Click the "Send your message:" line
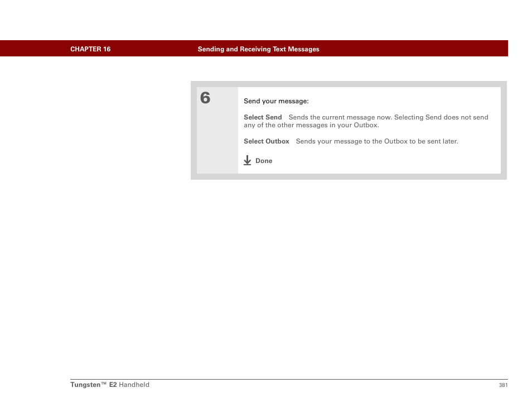Image resolution: width=532 pixels, height=412 pixels. tap(276, 101)
